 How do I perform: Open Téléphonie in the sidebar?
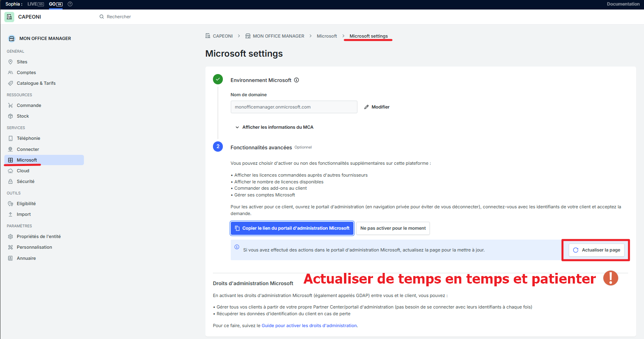tap(28, 138)
